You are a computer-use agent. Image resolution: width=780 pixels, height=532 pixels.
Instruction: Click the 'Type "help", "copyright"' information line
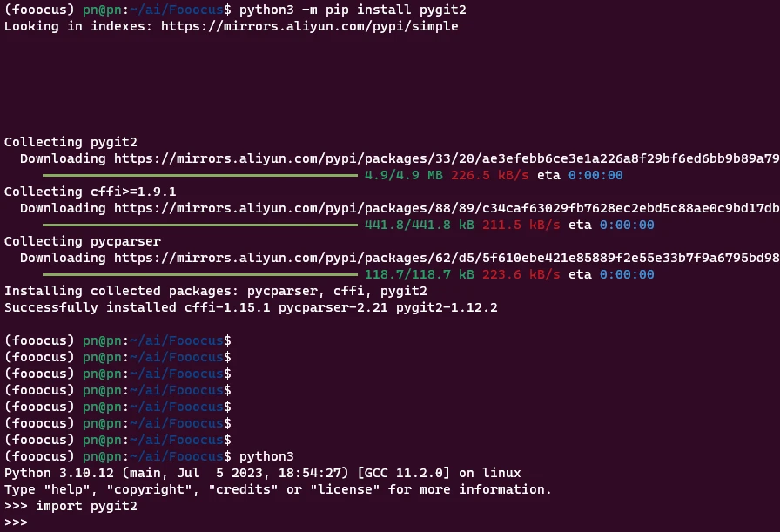pos(278,489)
